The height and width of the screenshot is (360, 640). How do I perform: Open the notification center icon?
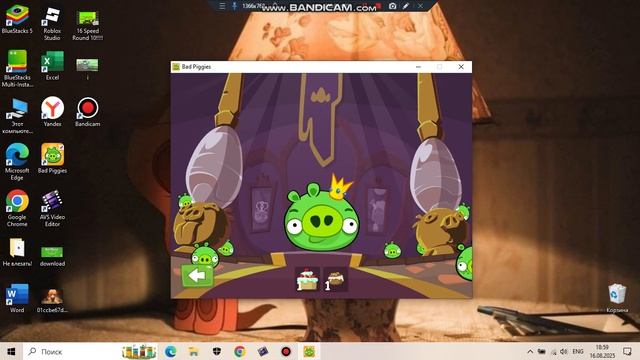(627, 351)
